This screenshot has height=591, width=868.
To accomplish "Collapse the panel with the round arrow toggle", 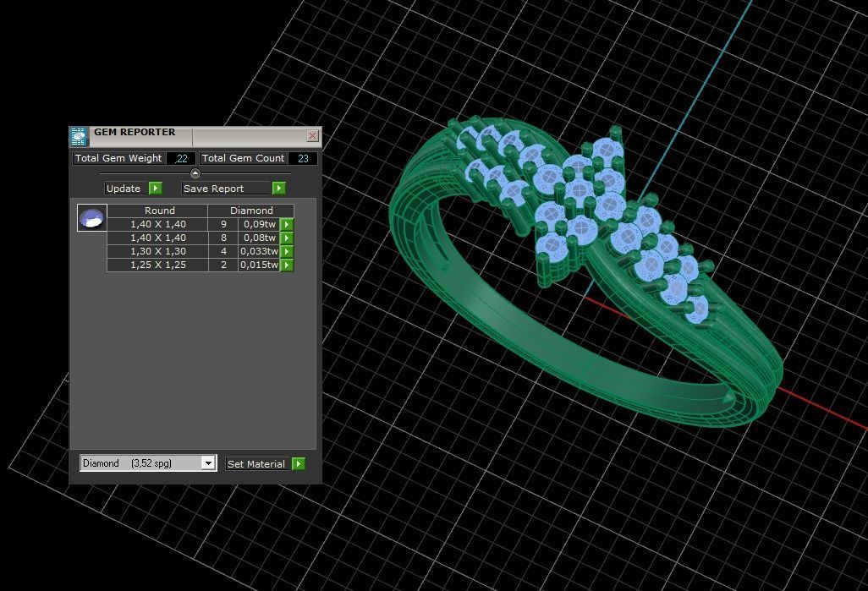I will click(195, 173).
